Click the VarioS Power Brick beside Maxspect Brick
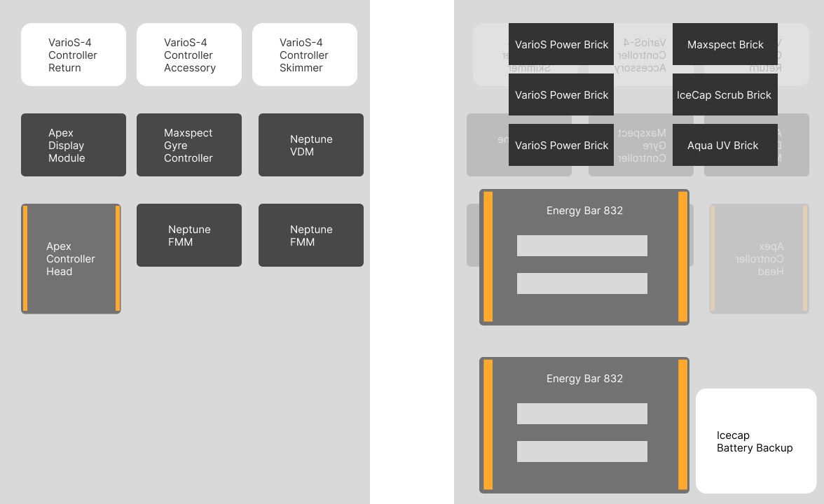The height and width of the screenshot is (504, 824). tap(561, 44)
